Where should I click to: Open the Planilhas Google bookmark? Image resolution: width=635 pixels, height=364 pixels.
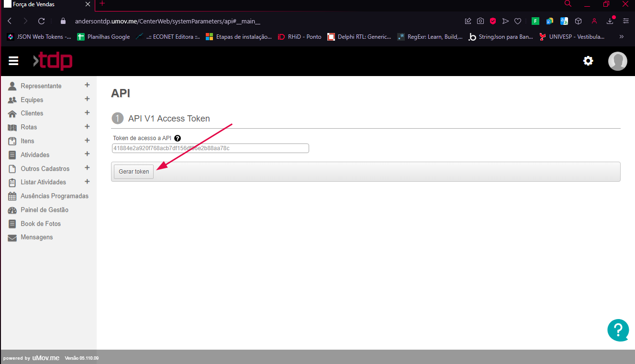pos(104,37)
